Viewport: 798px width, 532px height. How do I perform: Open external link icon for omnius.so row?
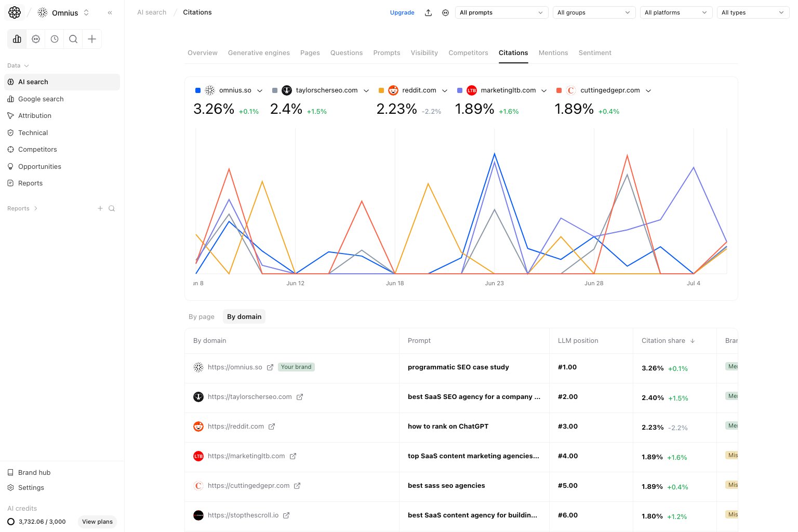click(x=270, y=367)
